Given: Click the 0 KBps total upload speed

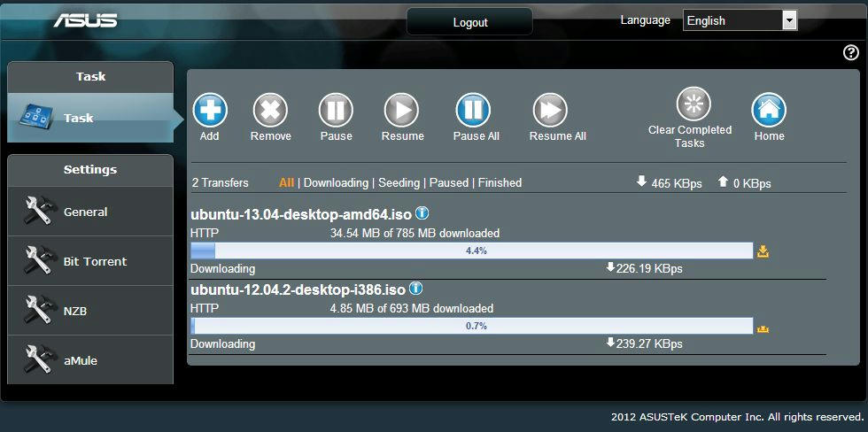Looking at the screenshot, I should pyautogui.click(x=752, y=183).
